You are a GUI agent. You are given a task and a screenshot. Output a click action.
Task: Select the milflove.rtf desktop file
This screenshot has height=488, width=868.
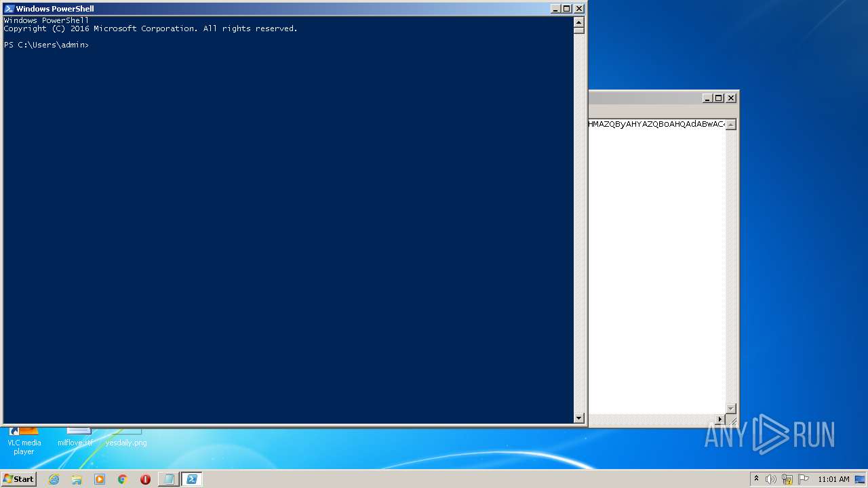[76, 438]
